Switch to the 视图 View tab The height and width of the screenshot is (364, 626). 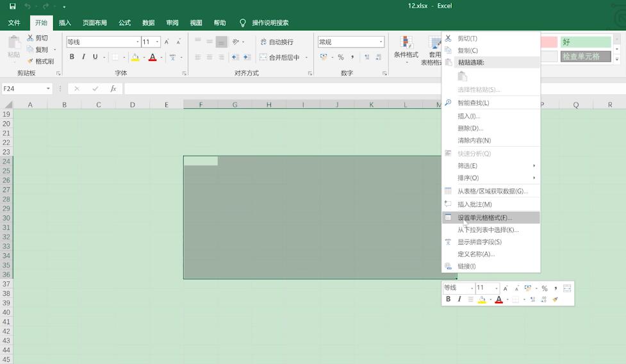coord(196,23)
